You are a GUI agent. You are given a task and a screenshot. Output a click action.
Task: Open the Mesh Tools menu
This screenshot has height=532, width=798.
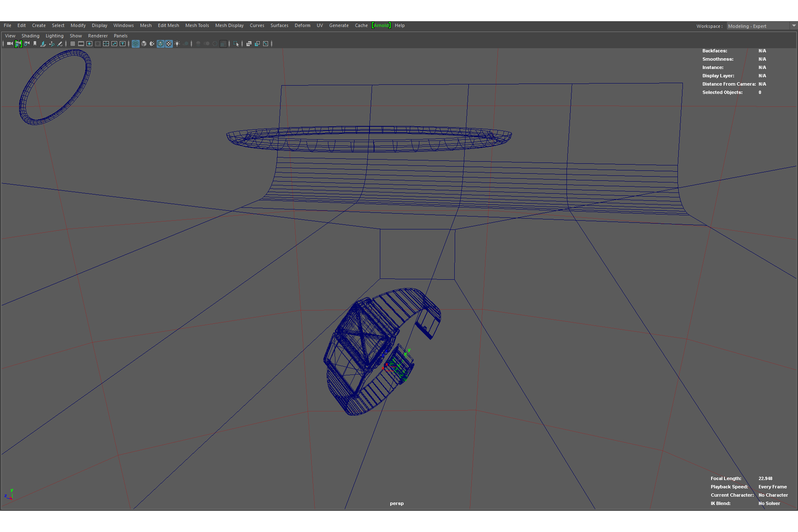[197, 25]
